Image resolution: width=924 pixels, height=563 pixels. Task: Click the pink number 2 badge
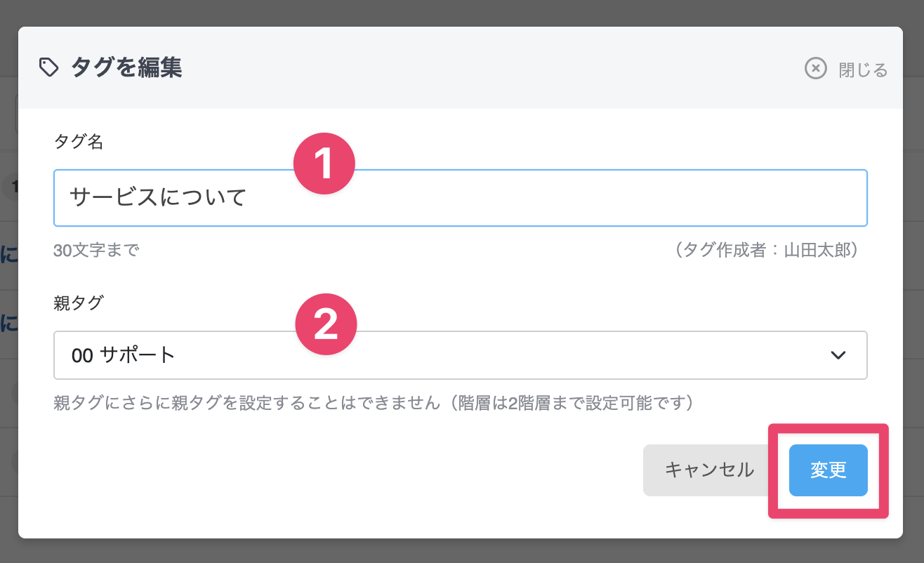pyautogui.click(x=326, y=324)
